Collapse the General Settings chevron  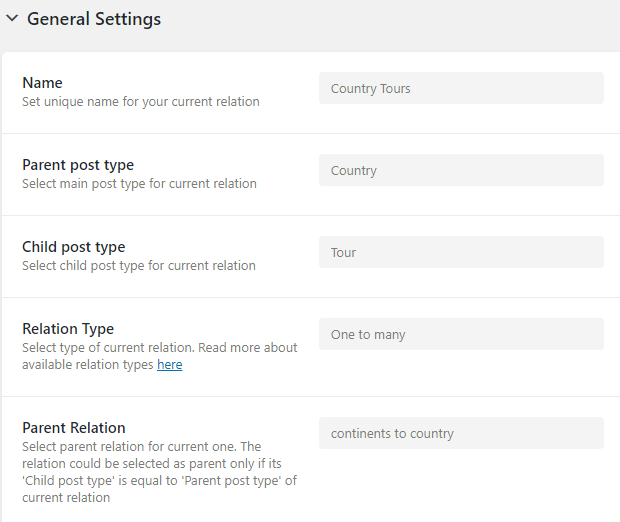pyautogui.click(x=12, y=18)
